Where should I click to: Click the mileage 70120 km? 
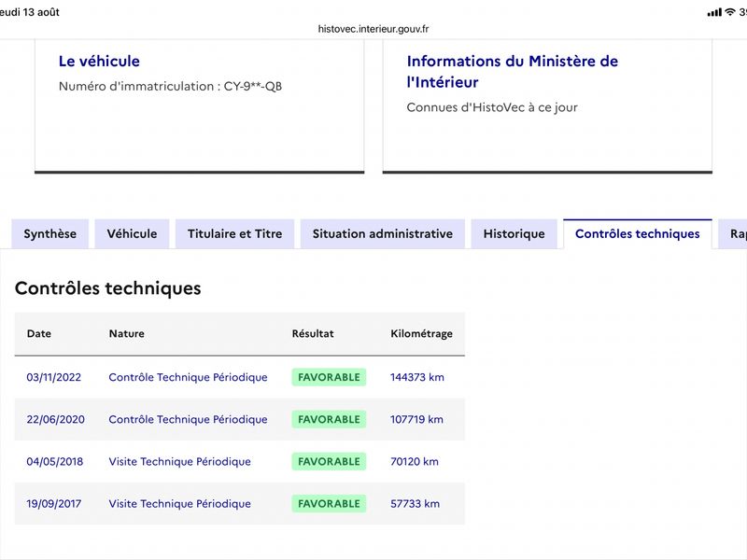[x=415, y=461]
